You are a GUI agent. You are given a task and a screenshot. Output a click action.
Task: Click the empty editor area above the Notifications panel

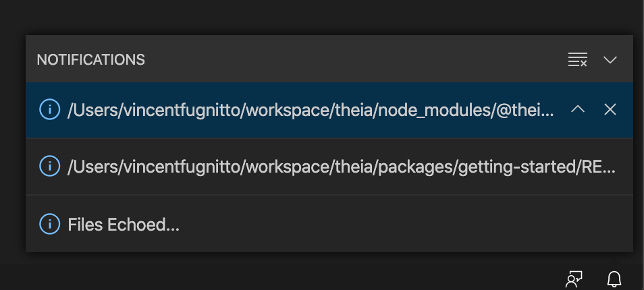(322, 16)
